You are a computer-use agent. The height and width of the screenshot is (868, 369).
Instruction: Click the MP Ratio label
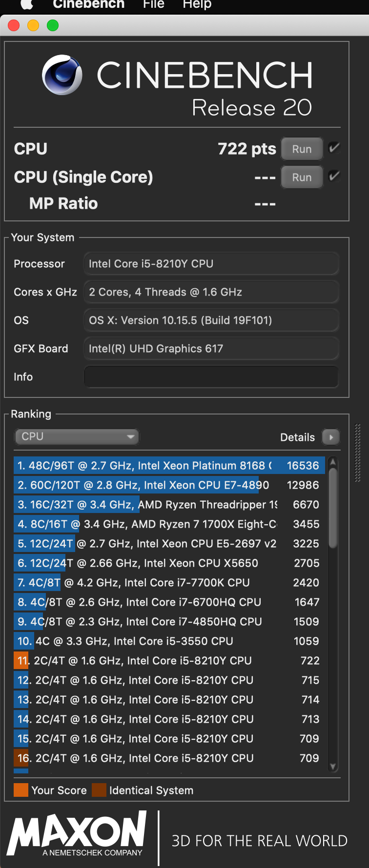[63, 203]
